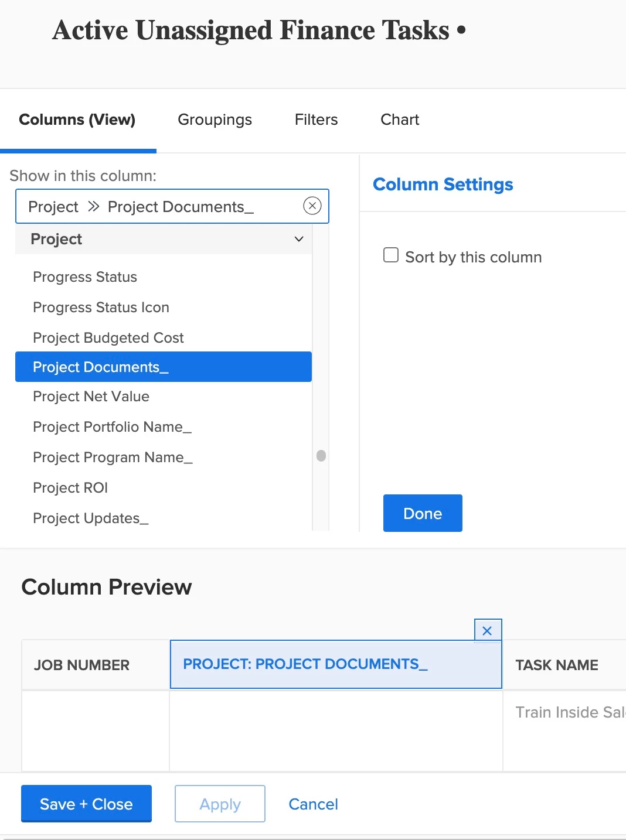The width and height of the screenshot is (626, 840).
Task: Switch to the Groupings tab
Action: point(215,119)
